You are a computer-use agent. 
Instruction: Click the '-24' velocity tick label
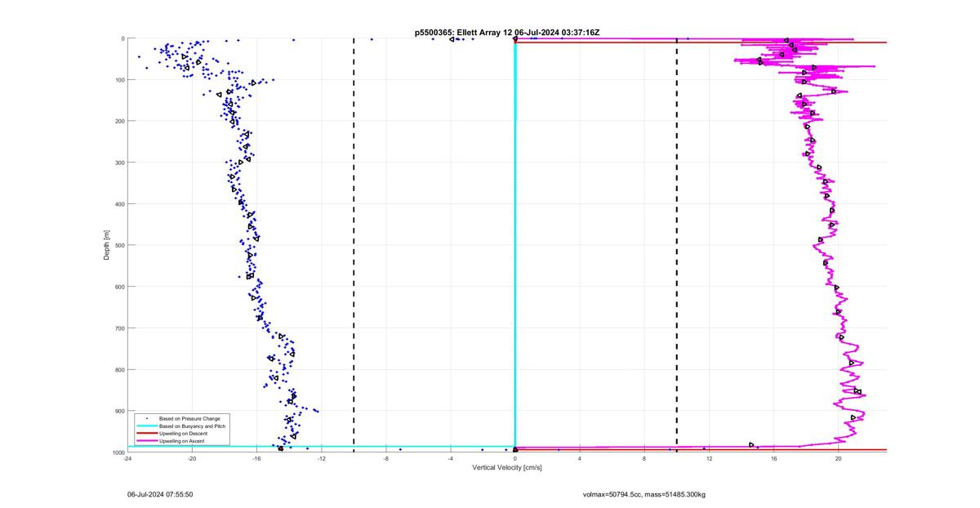point(127,459)
